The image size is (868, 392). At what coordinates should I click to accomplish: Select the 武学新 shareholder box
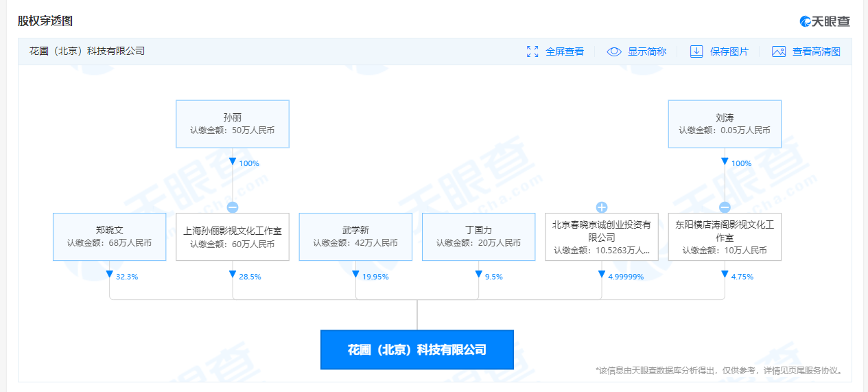(x=355, y=237)
